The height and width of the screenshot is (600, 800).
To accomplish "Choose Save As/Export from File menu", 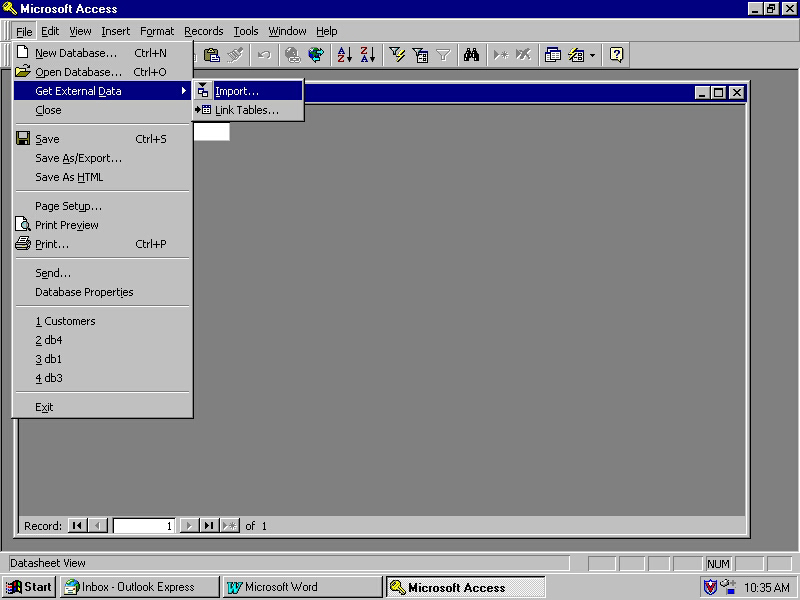I will point(102,158).
